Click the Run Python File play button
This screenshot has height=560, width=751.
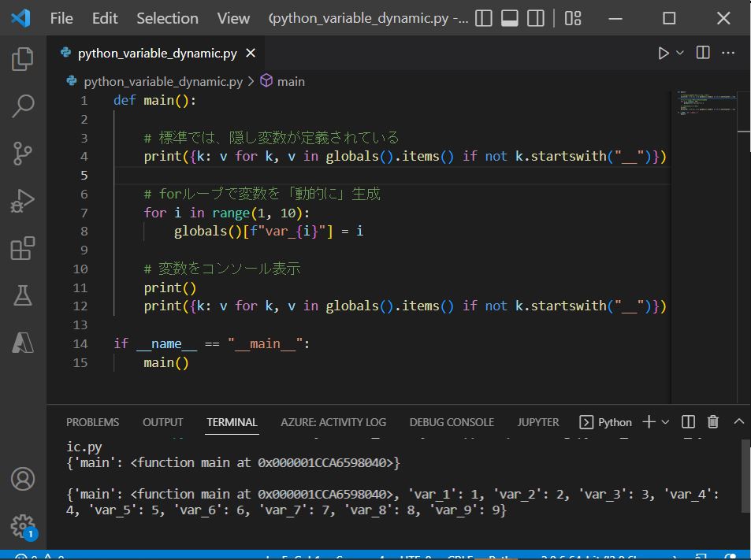pyautogui.click(x=664, y=53)
